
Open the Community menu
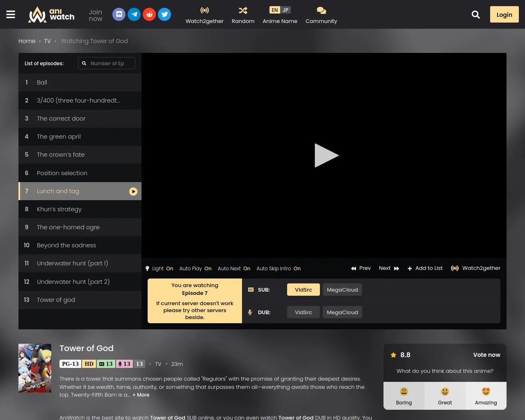[321, 15]
